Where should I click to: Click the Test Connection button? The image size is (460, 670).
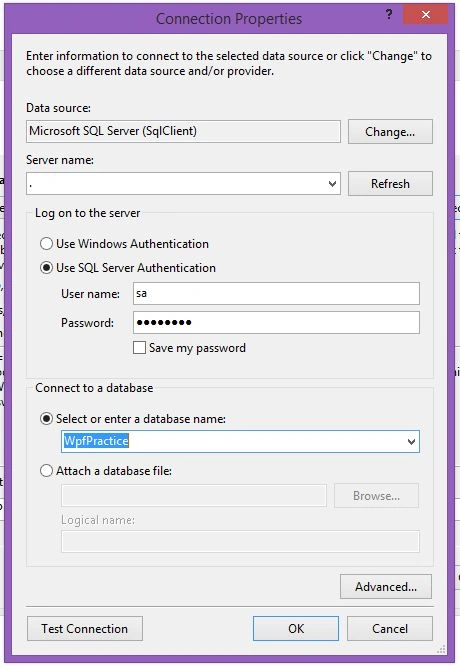pyautogui.click(x=85, y=629)
